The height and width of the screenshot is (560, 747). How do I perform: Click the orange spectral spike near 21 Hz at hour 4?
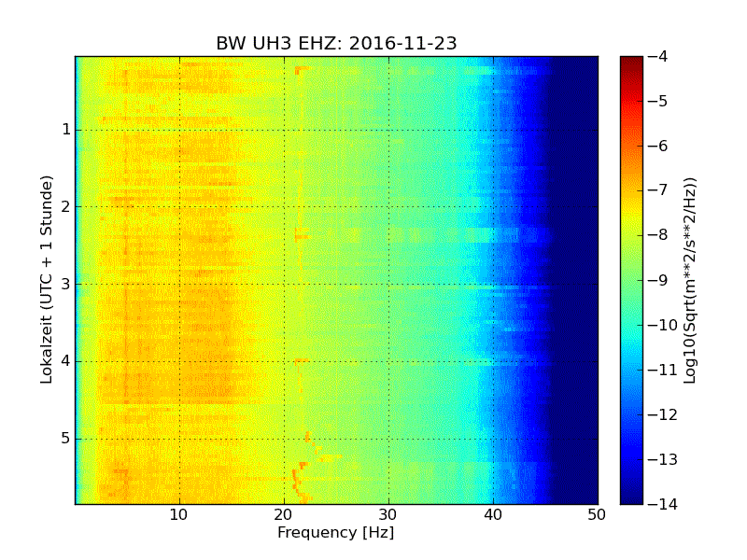[301, 361]
